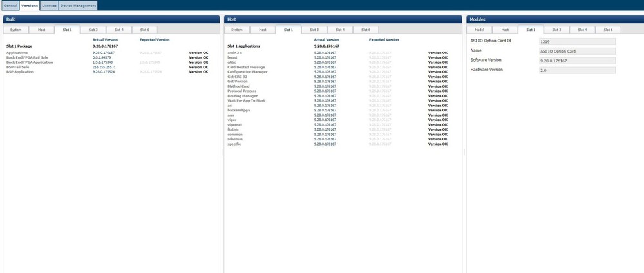Open Host tab in Modules panel
The height and width of the screenshot is (273, 644).
coord(505,30)
